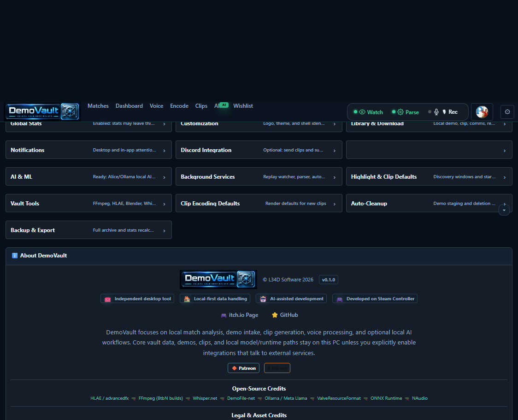
Task: Expand the Global Stats settings row
Action: click(x=88, y=127)
